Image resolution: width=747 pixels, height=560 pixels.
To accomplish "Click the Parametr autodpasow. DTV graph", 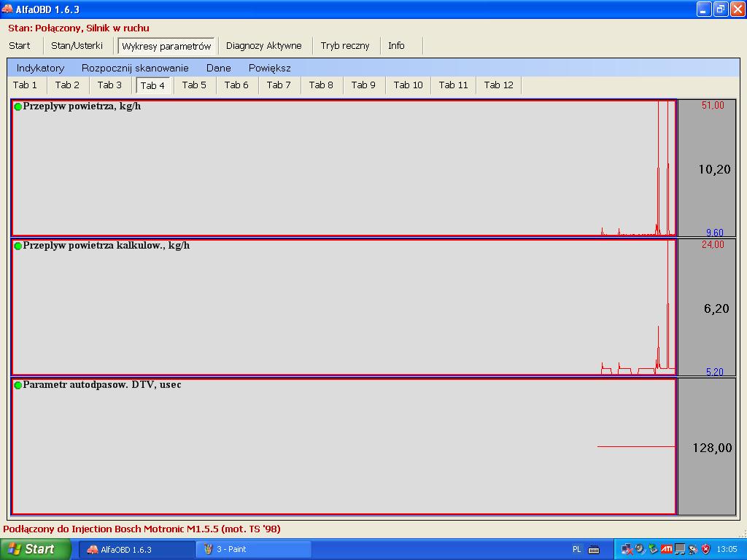I will 344,447.
